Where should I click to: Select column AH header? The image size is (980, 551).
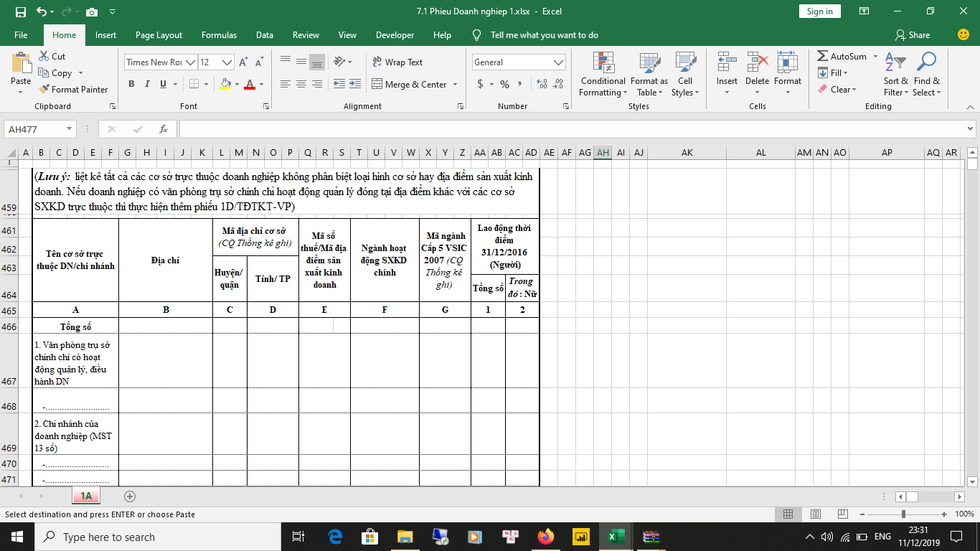coord(603,152)
